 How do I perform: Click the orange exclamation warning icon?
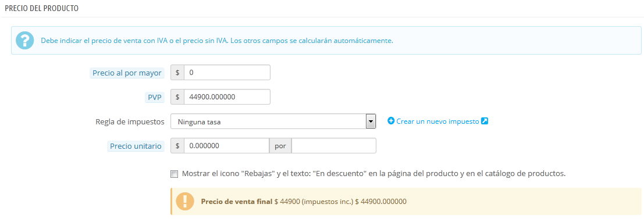185,202
